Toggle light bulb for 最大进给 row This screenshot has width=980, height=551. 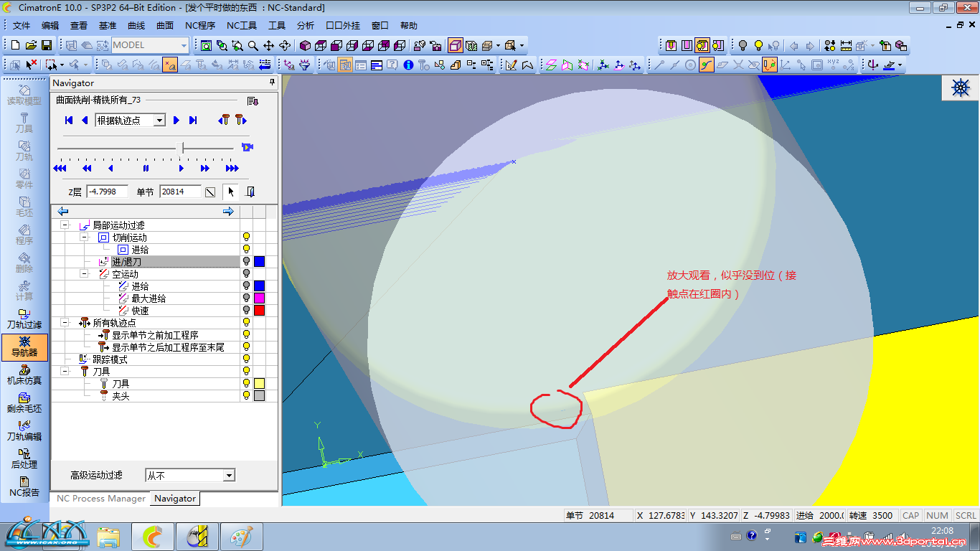[x=246, y=298]
